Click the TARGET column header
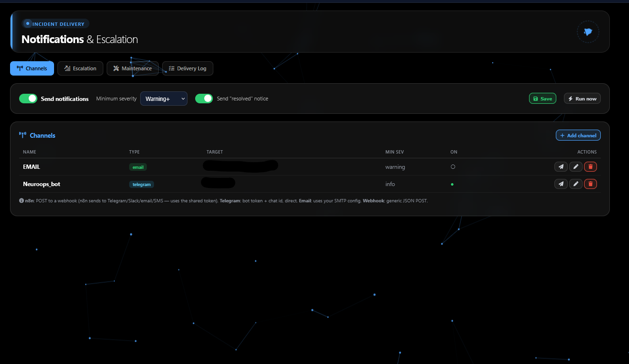The image size is (629, 364). click(215, 152)
